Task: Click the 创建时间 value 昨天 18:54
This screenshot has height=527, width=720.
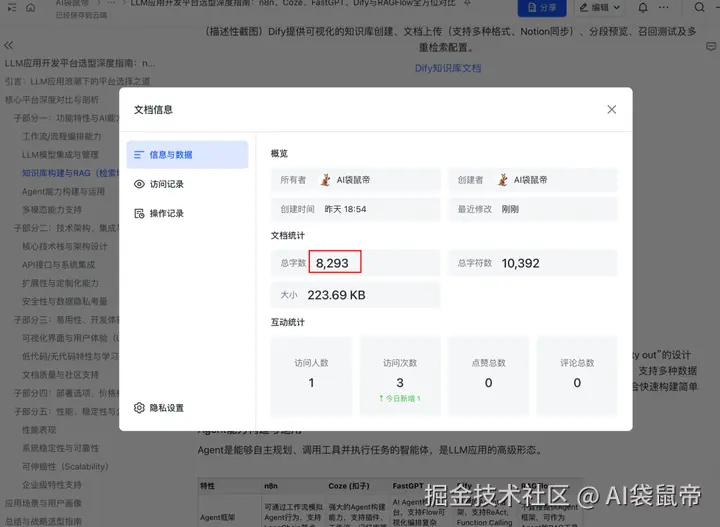Action: coord(345,209)
